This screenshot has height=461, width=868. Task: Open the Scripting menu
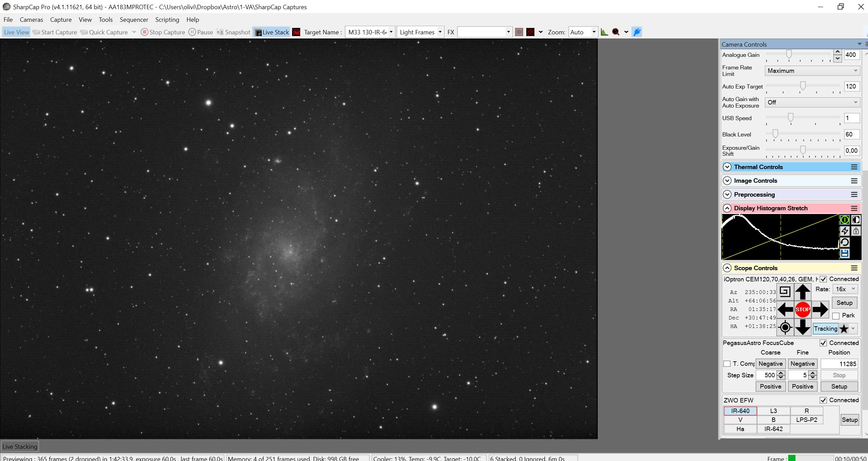click(x=167, y=20)
